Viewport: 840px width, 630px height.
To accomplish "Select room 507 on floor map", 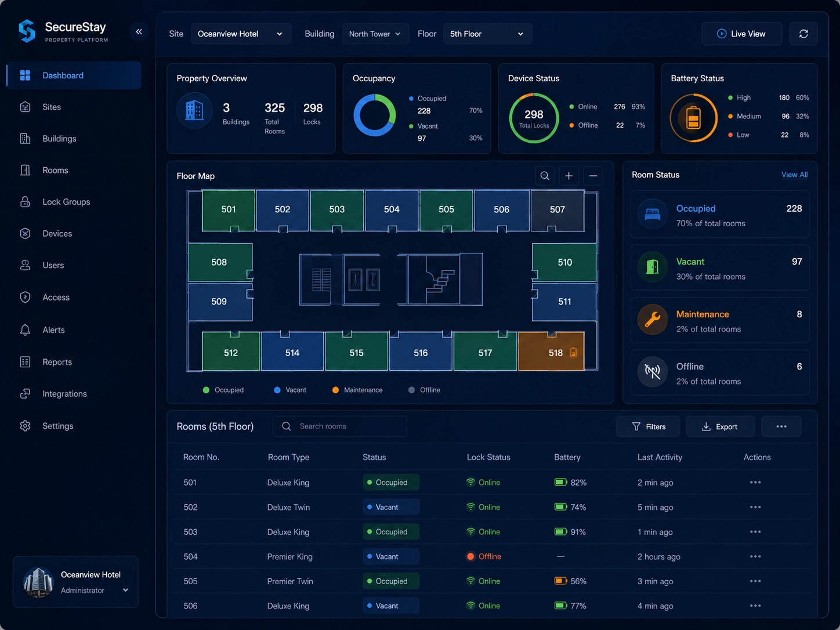I will point(557,209).
